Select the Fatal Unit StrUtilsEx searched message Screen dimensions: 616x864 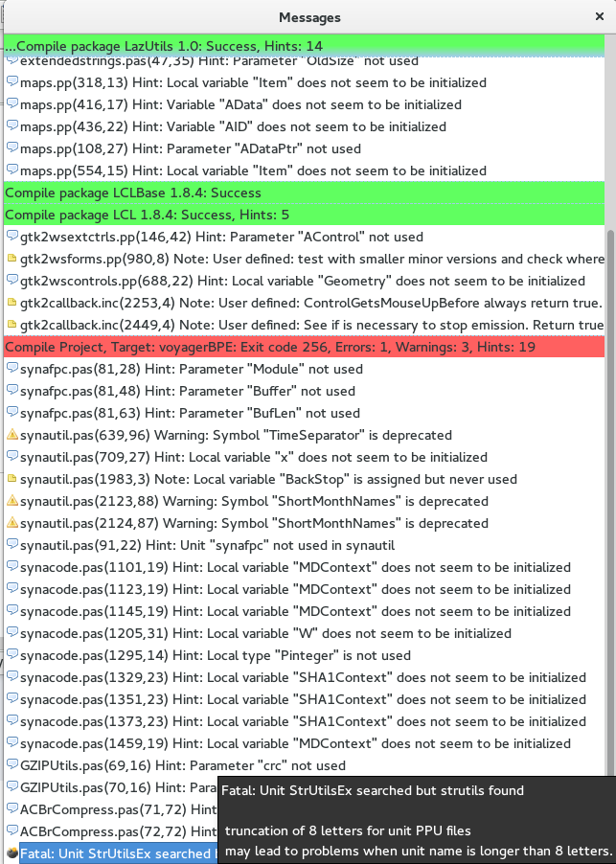tap(119, 853)
